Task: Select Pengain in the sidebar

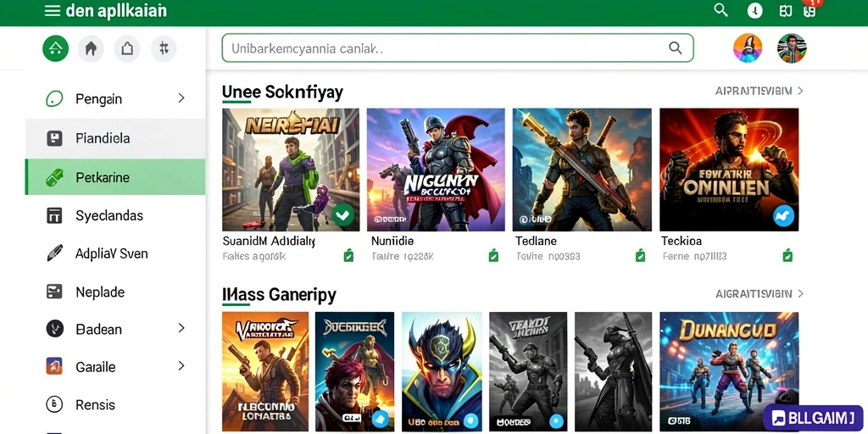Action: point(115,99)
